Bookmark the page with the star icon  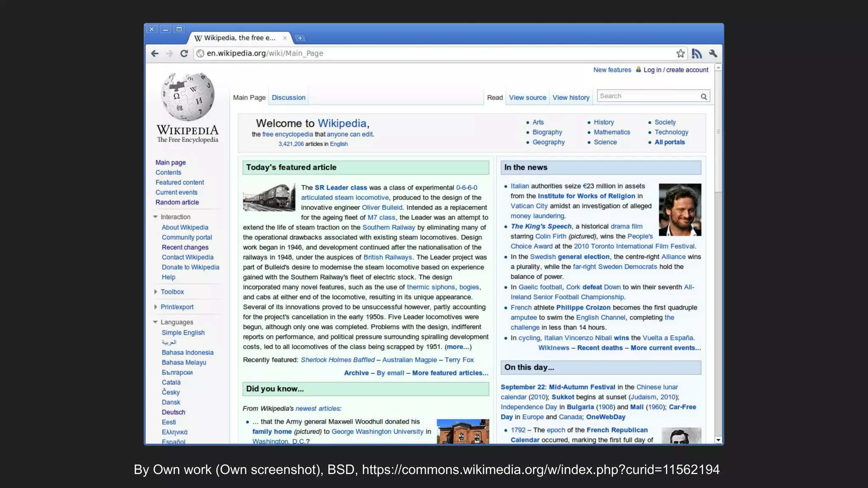coord(681,53)
